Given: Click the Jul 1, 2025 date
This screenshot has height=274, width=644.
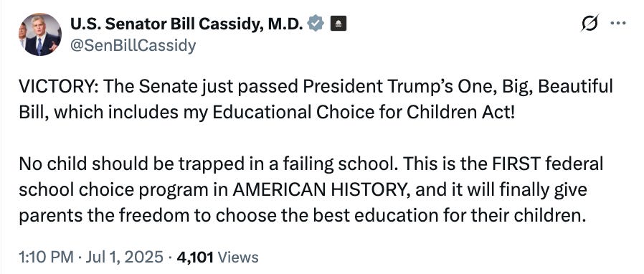Looking at the screenshot, I should (124, 258).
